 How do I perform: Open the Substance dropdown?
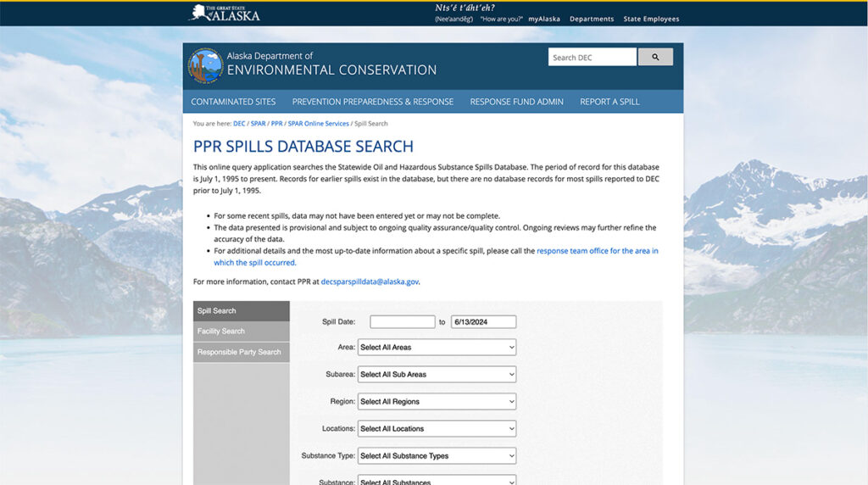437,481
